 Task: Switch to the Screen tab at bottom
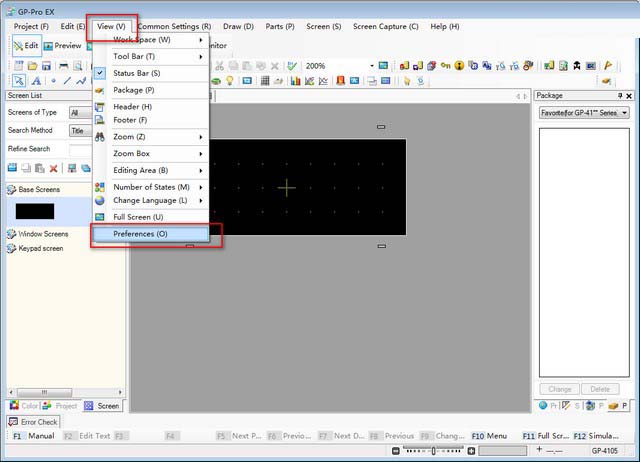point(102,406)
